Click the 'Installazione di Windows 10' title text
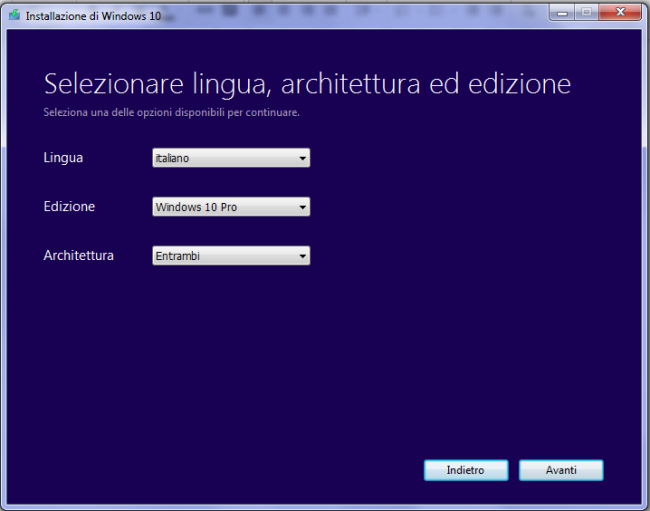Screen dimensions: 650x511 pyautogui.click(x=93, y=16)
